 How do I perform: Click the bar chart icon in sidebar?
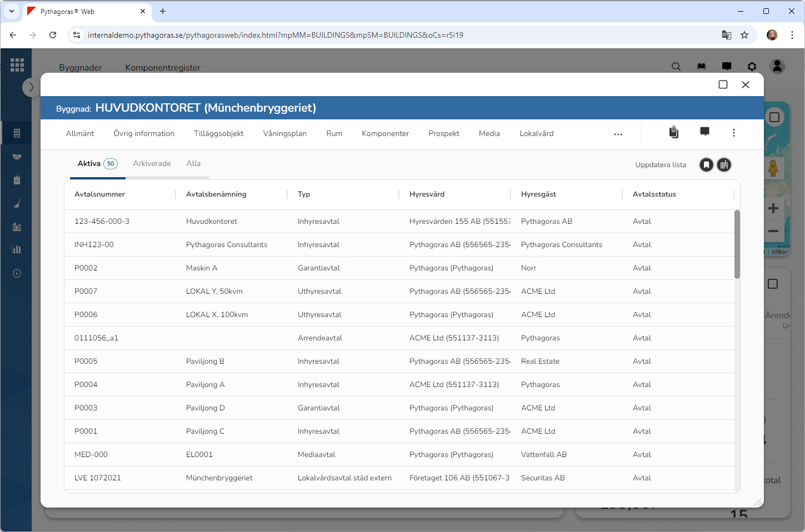click(17, 249)
